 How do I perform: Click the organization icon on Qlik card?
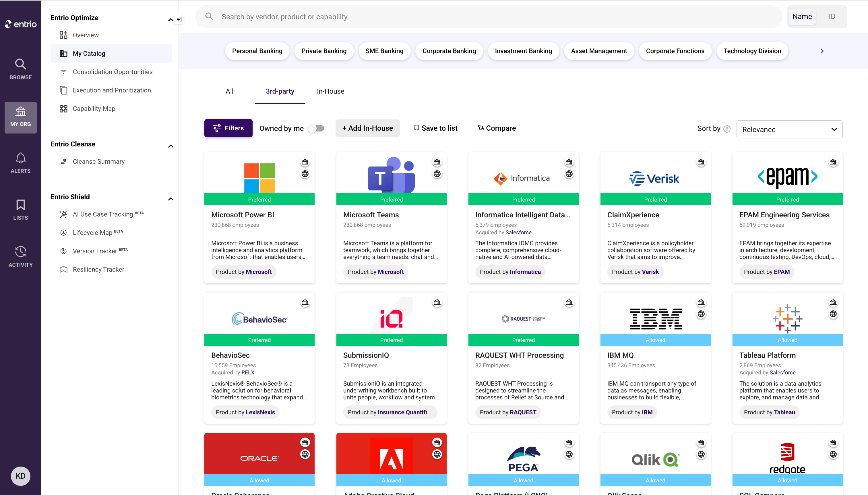[701, 443]
